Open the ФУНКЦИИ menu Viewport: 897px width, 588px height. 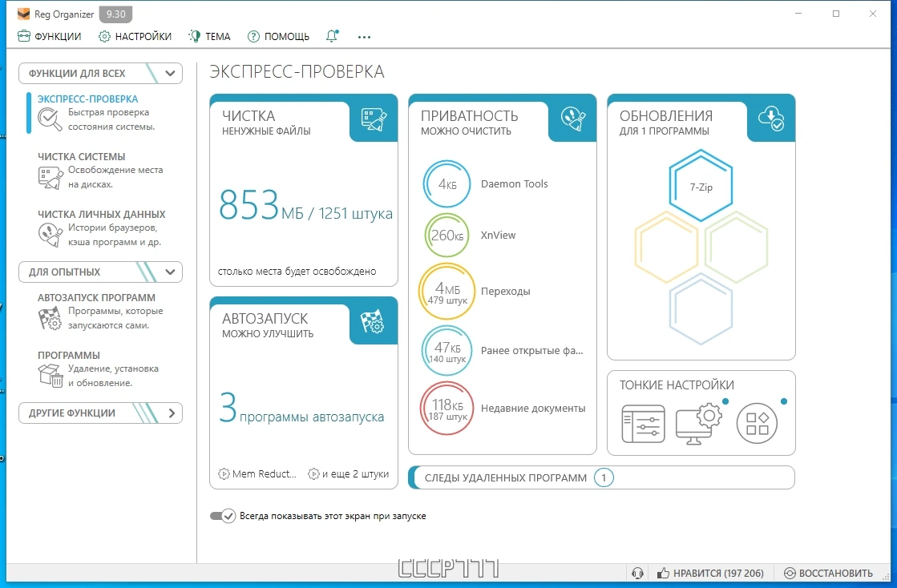pyautogui.click(x=49, y=36)
